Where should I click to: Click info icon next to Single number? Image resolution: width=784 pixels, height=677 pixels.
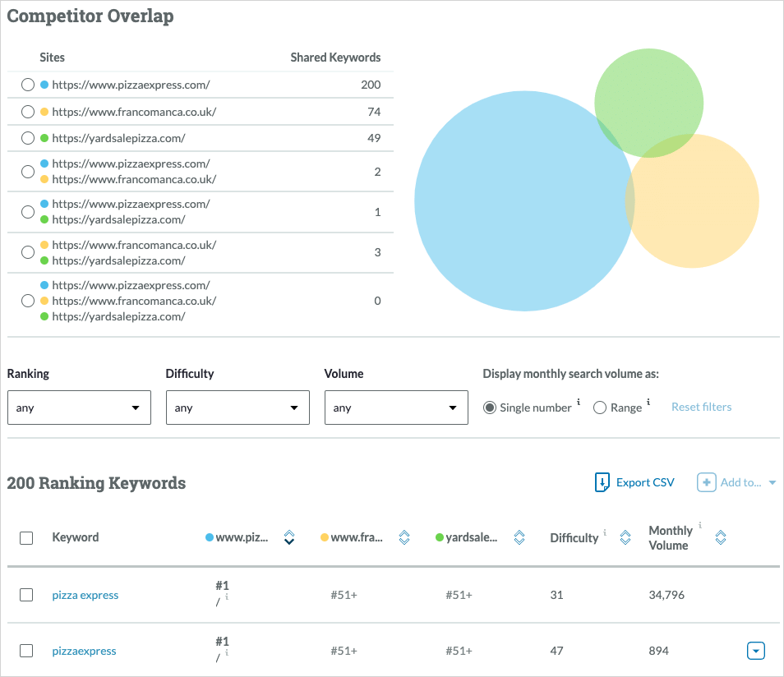(579, 402)
